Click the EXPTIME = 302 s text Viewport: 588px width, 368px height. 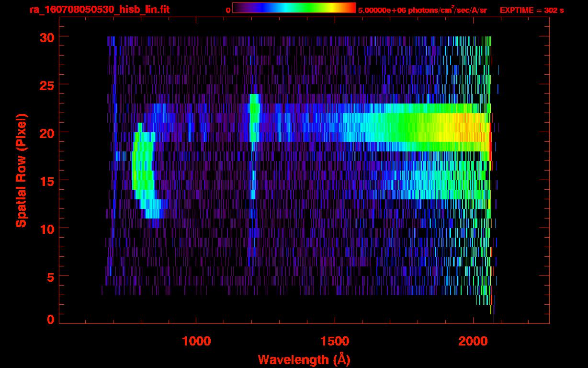[x=531, y=10]
